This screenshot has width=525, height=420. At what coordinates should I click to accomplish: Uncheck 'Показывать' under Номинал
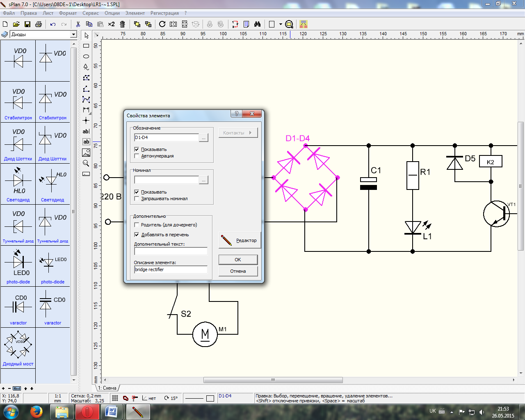(137, 192)
